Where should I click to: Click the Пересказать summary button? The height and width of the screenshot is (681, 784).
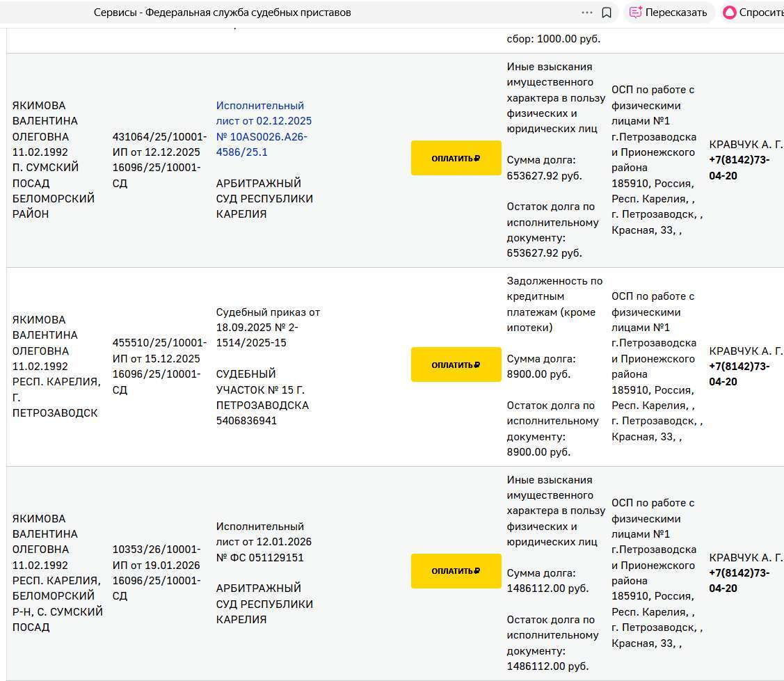(x=669, y=13)
